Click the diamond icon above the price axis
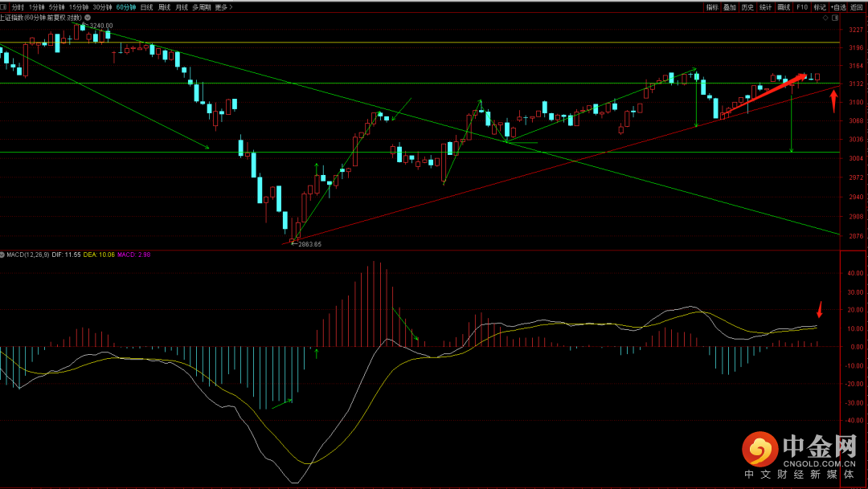 [825, 18]
